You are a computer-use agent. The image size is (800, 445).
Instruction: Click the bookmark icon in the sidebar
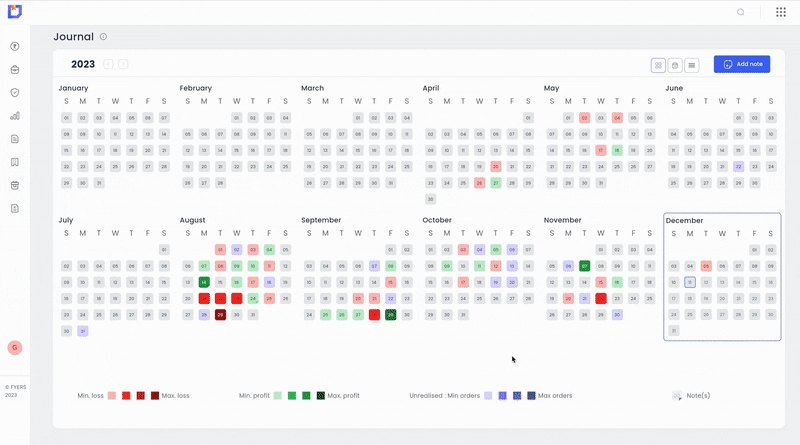pyautogui.click(x=15, y=162)
